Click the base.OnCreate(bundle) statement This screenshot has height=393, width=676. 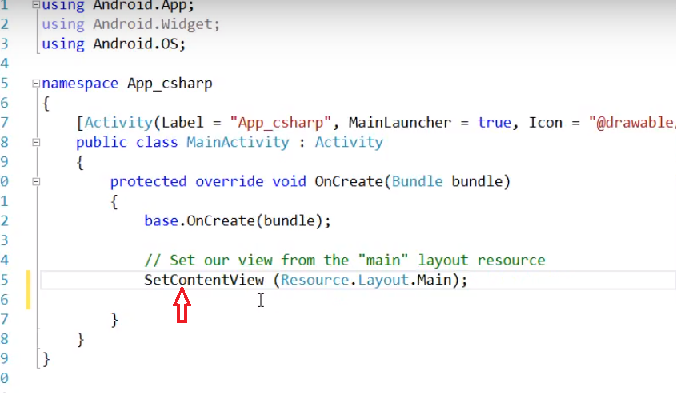tap(238, 221)
